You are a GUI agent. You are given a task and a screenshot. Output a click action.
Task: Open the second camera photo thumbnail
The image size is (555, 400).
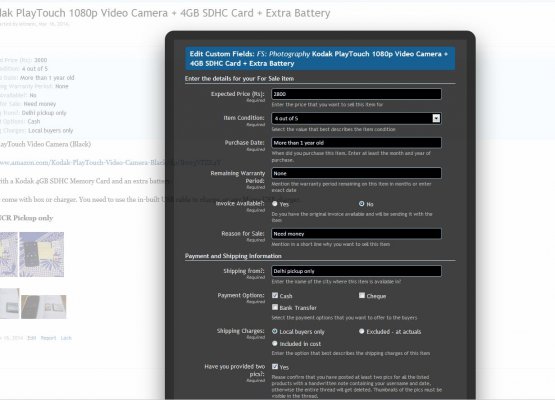coord(42,254)
